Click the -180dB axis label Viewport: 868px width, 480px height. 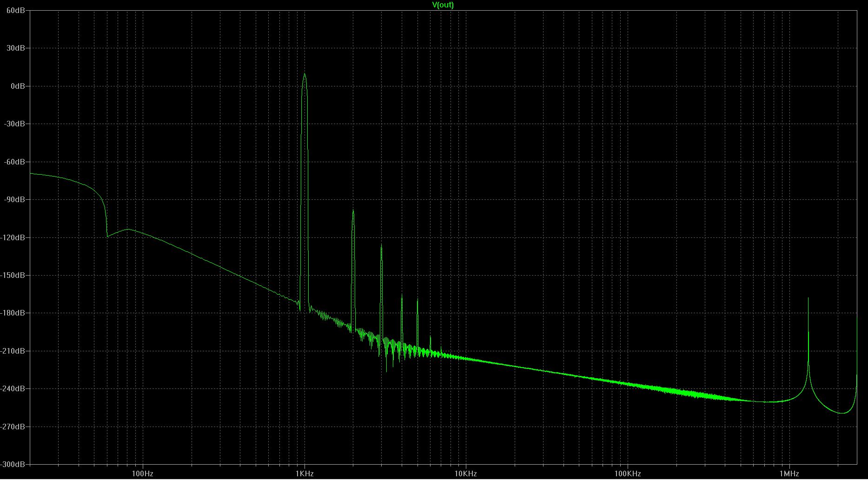pyautogui.click(x=13, y=313)
